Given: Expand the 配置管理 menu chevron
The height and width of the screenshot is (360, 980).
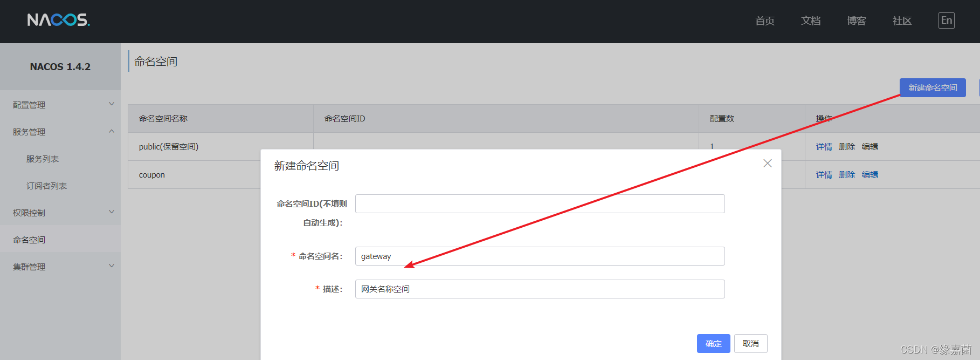Looking at the screenshot, I should coord(112,104).
